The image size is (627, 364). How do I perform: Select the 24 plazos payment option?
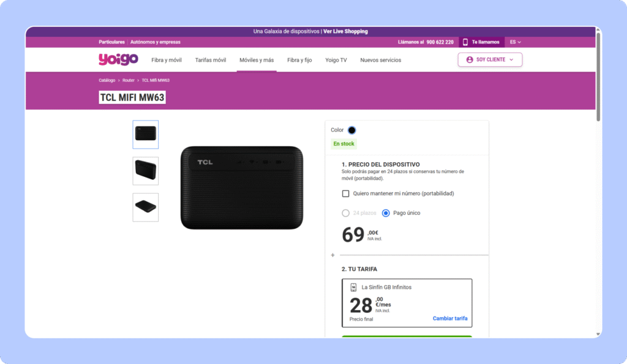tap(346, 214)
